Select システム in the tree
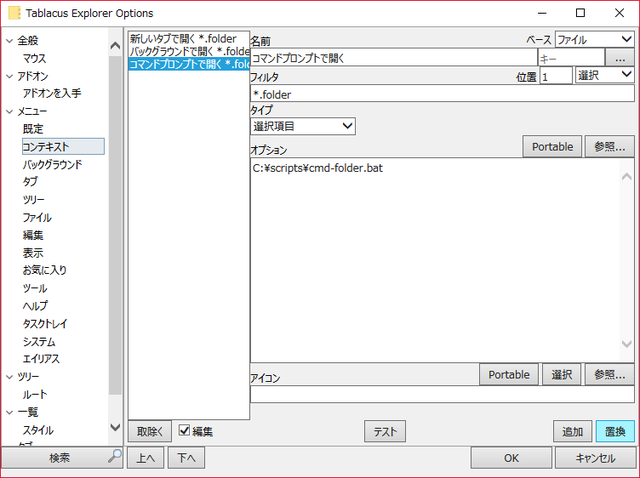The width and height of the screenshot is (640, 478). [x=39, y=341]
